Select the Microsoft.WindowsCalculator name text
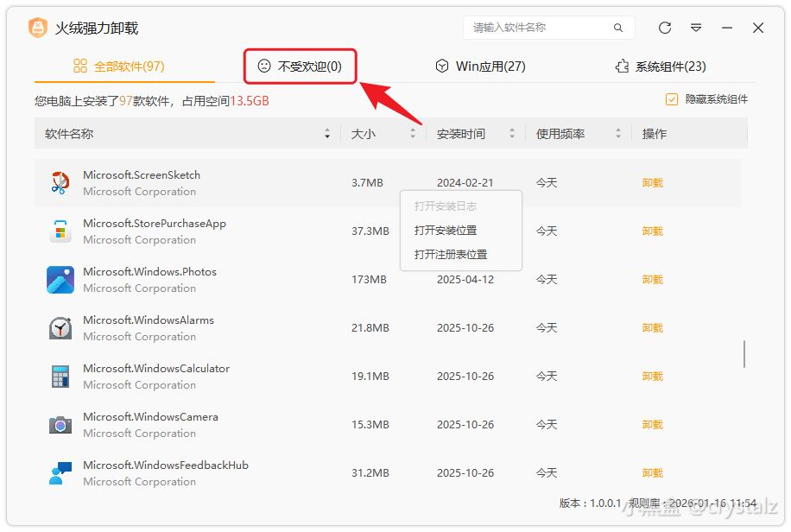This screenshot has width=791, height=532. (x=156, y=369)
